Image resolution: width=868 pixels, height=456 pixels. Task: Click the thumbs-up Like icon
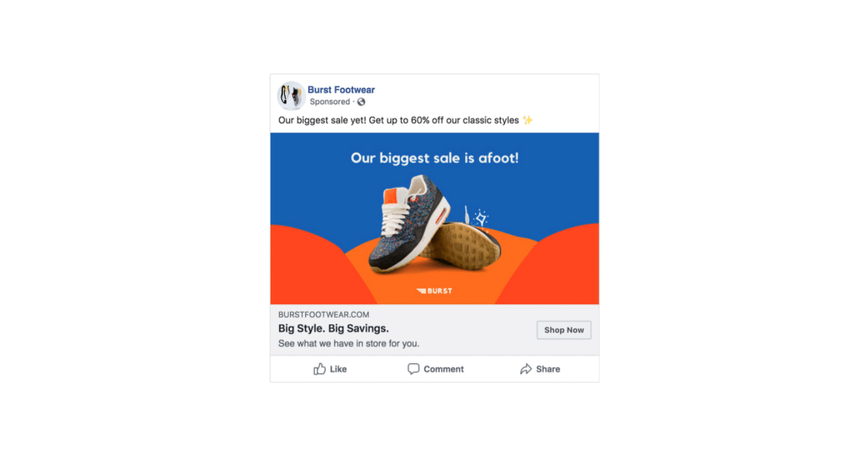(x=319, y=368)
